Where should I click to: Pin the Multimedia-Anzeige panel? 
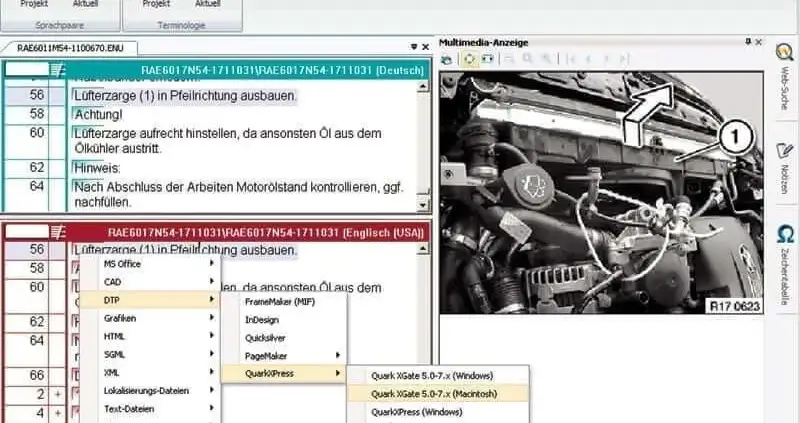tap(746, 42)
